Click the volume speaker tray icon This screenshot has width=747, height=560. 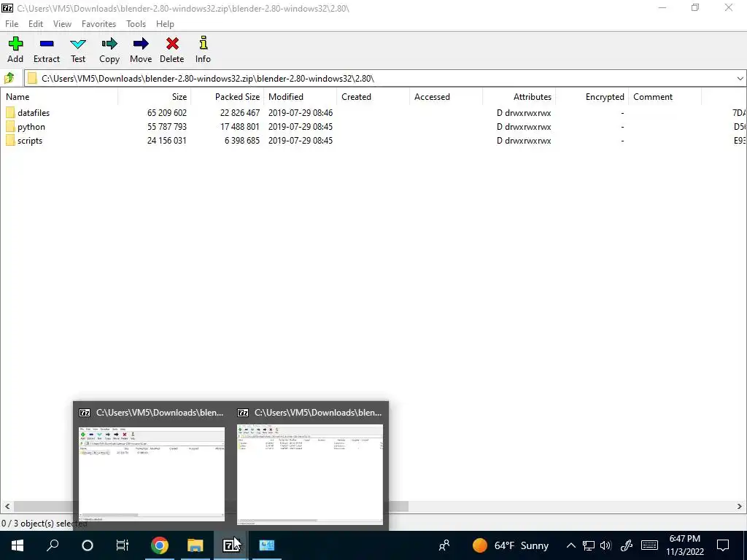(x=605, y=545)
